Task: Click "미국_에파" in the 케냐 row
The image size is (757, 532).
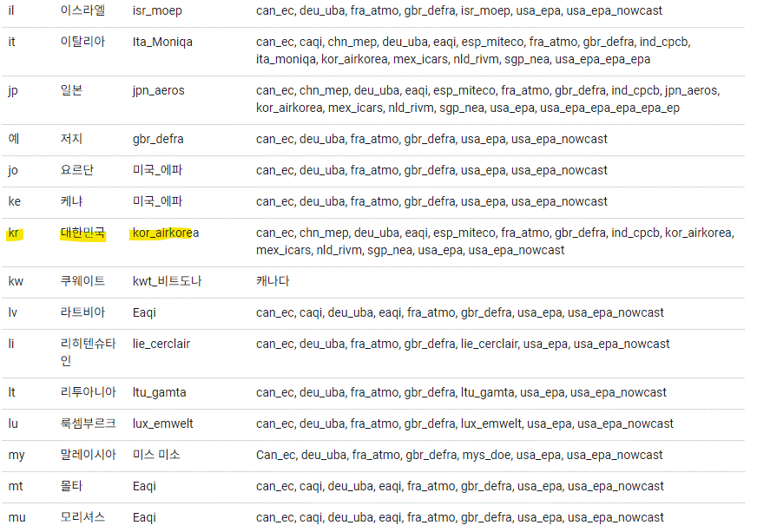Action: tap(157, 202)
